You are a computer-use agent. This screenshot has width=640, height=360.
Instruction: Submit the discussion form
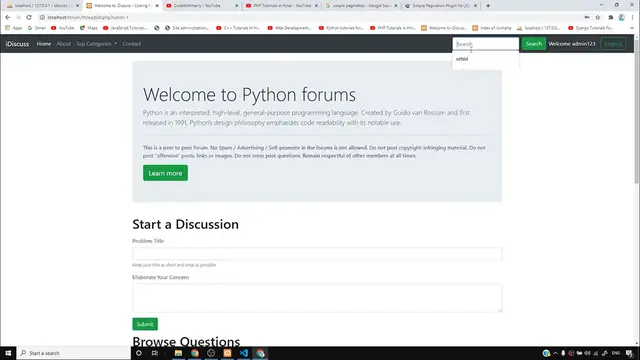pyautogui.click(x=145, y=324)
